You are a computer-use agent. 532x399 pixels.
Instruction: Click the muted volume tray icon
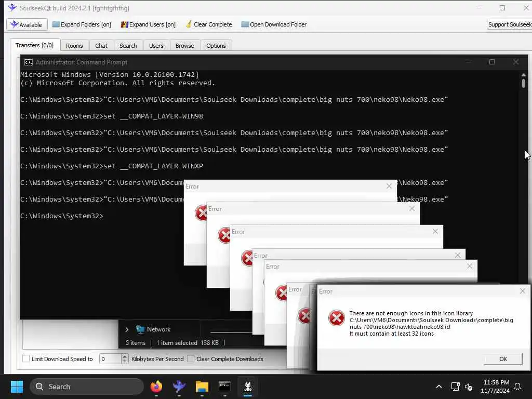pos(469,387)
